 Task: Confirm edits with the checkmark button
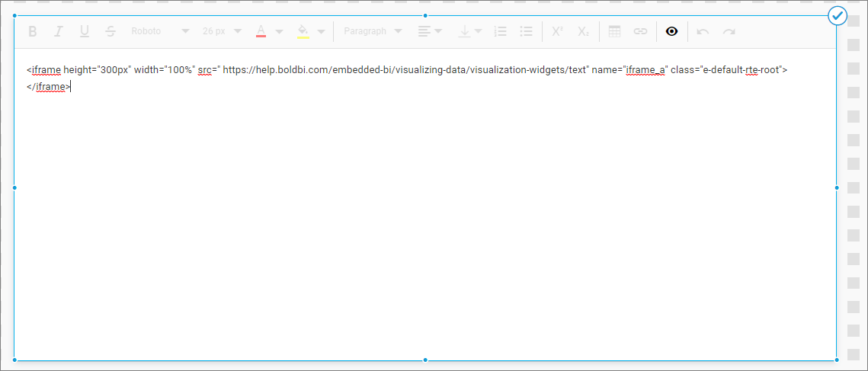point(837,15)
